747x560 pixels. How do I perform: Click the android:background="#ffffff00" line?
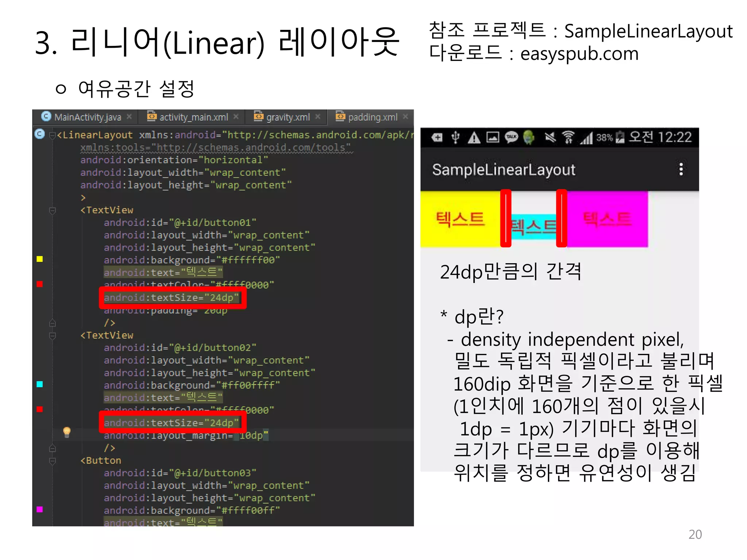192,260
